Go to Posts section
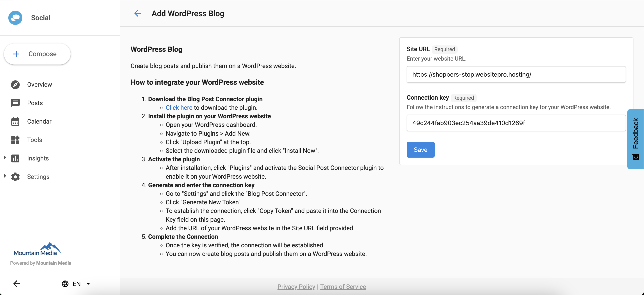The height and width of the screenshot is (295, 644). pos(35,103)
